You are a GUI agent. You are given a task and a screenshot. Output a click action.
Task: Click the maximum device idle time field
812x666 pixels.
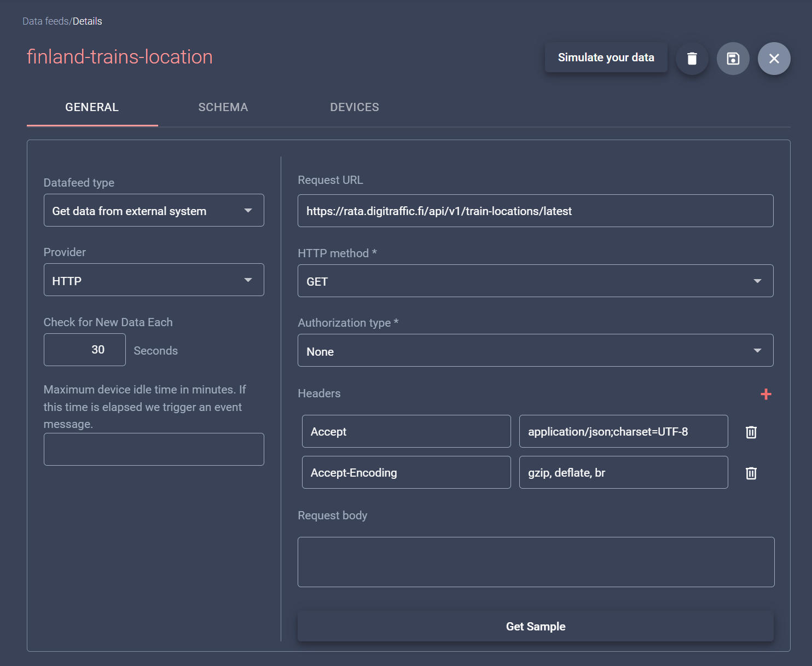point(153,449)
